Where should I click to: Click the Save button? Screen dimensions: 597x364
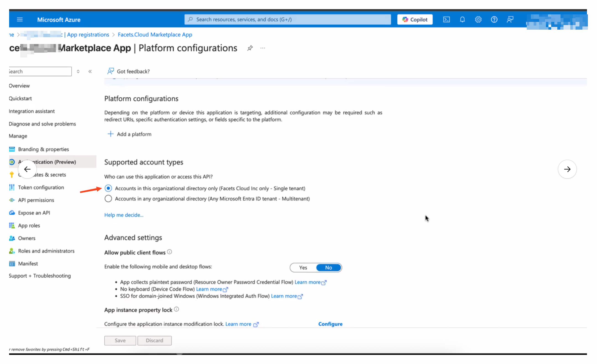tap(120, 341)
